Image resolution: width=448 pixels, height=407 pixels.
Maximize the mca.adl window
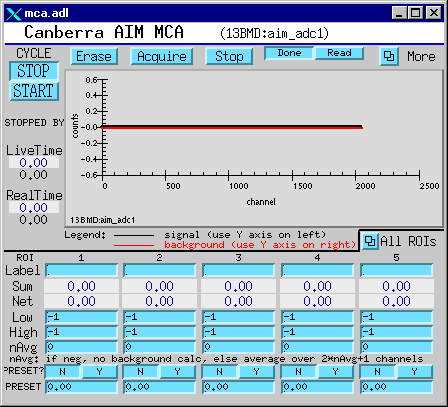coord(415,13)
